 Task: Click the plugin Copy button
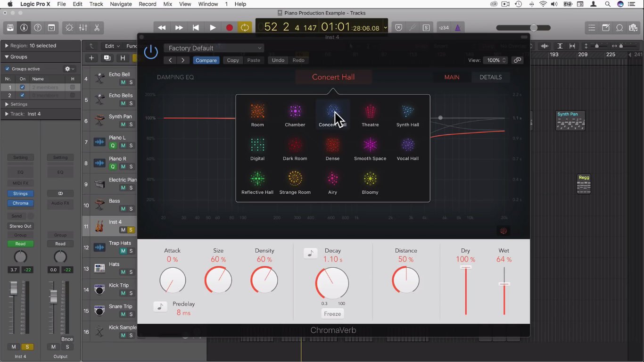tap(233, 60)
